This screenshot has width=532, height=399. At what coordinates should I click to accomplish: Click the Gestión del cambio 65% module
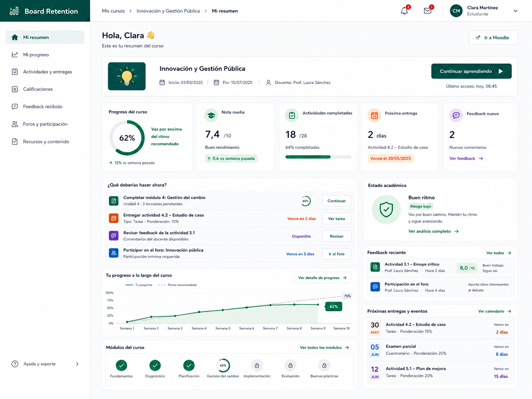[x=223, y=366]
